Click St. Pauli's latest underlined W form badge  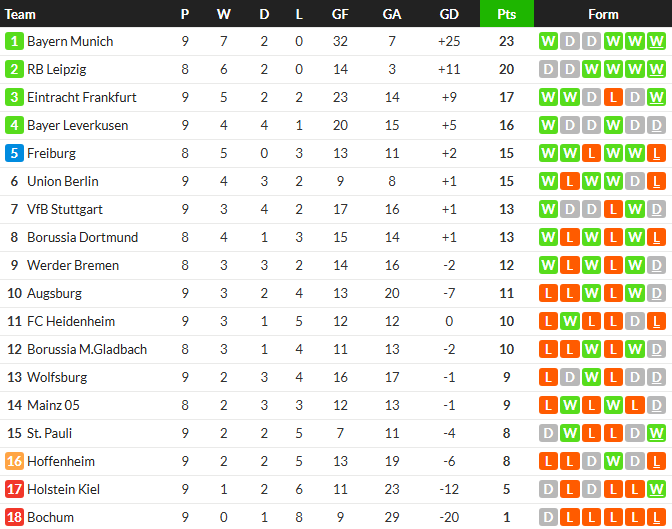(656, 433)
